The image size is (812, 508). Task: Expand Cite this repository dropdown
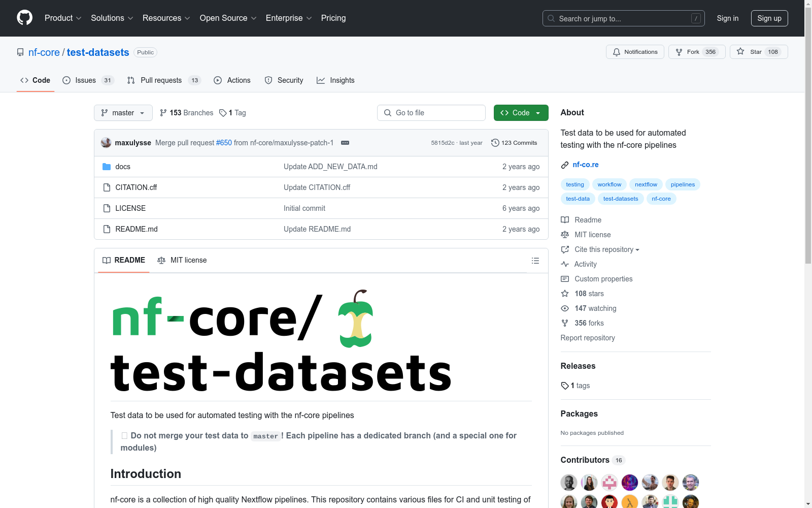point(606,249)
